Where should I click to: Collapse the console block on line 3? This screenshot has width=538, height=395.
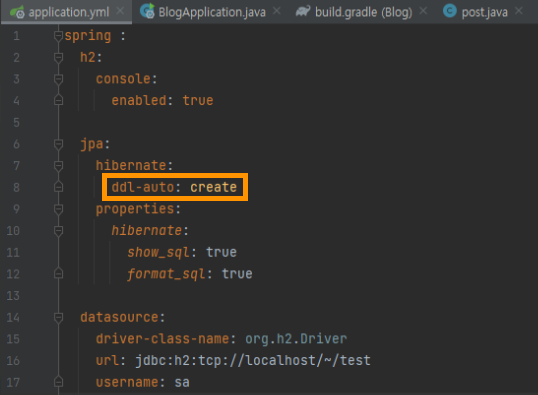(x=58, y=79)
